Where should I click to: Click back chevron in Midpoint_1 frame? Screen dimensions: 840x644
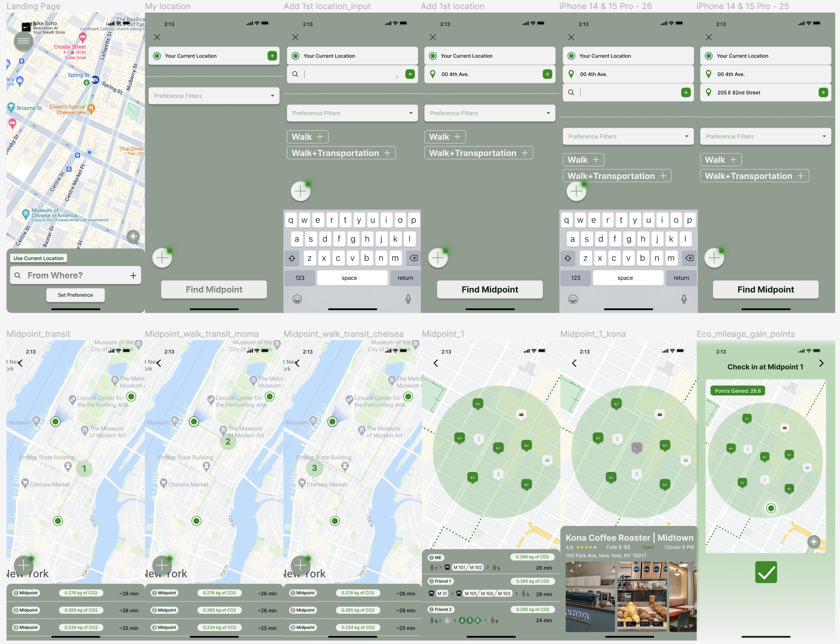pos(436,363)
